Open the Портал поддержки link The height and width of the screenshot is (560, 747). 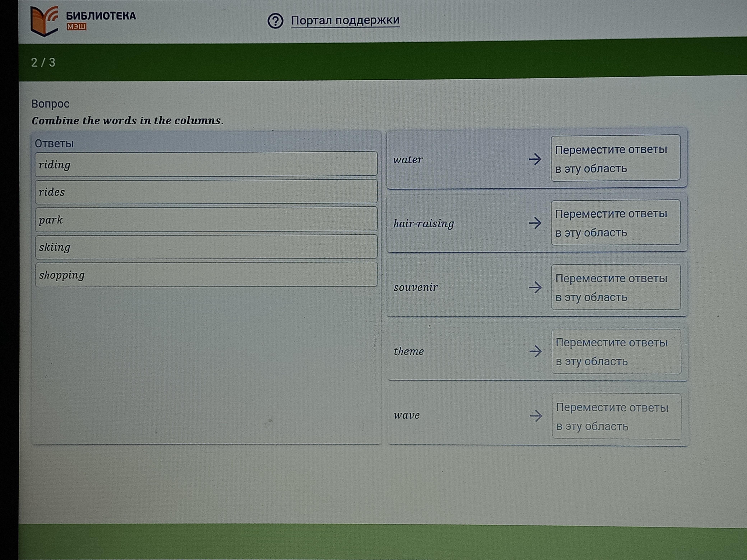(345, 20)
